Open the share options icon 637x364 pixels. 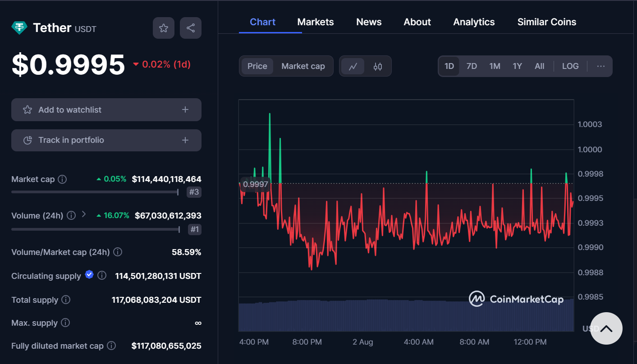pyautogui.click(x=191, y=28)
